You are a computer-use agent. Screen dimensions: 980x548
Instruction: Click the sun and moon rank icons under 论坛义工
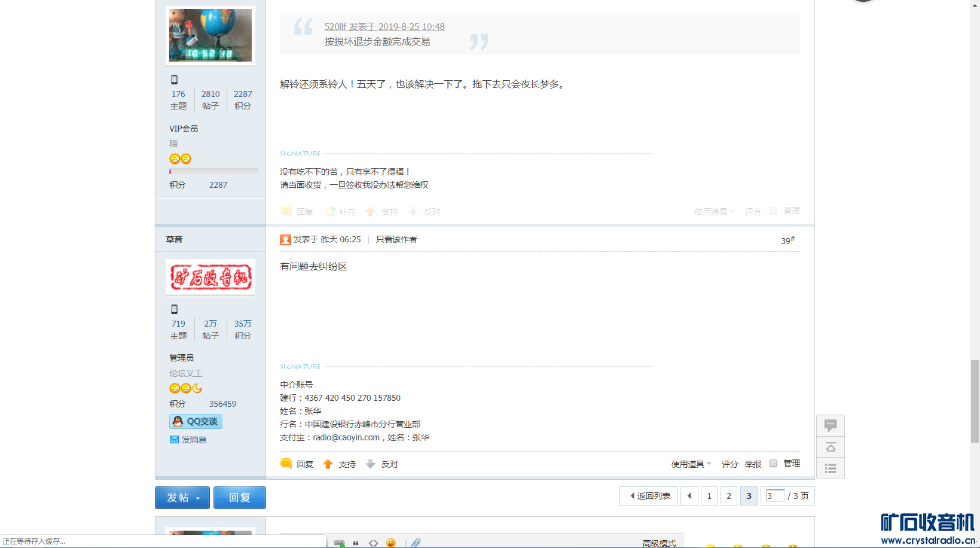[x=186, y=388]
